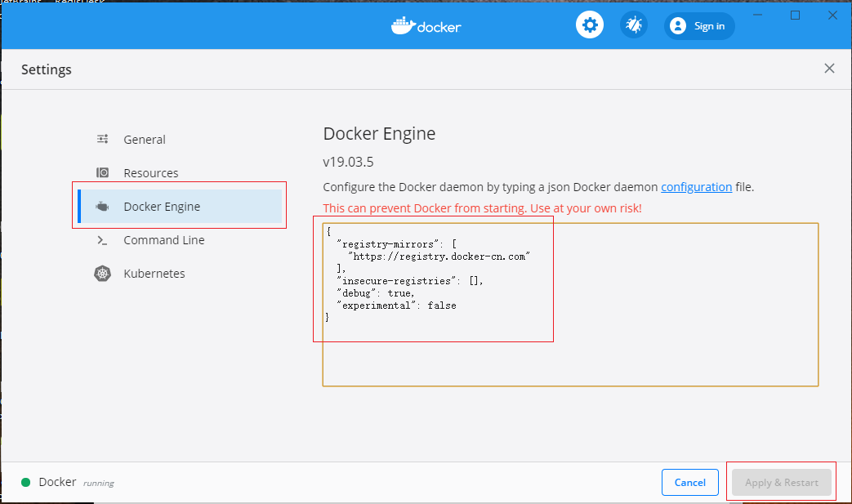Click the Command Line prompt icon
Viewport: 852px width, 504px height.
103,240
